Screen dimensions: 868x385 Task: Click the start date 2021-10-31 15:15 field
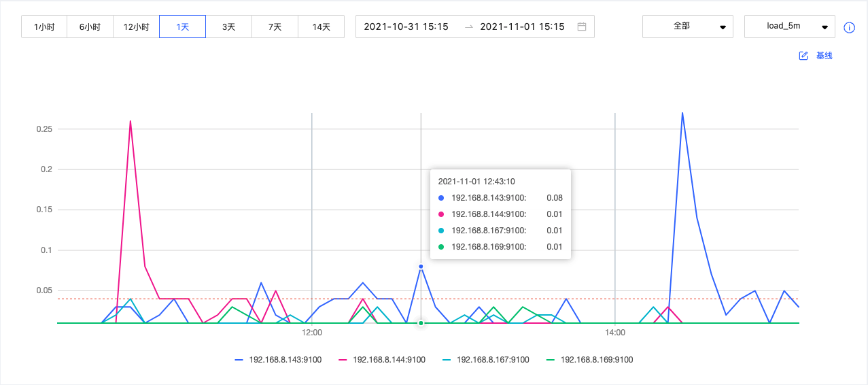[x=406, y=27]
